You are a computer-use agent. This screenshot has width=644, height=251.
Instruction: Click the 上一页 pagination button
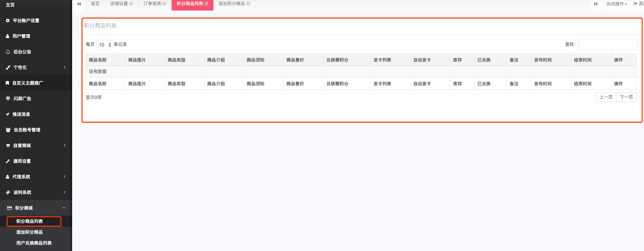pos(606,97)
